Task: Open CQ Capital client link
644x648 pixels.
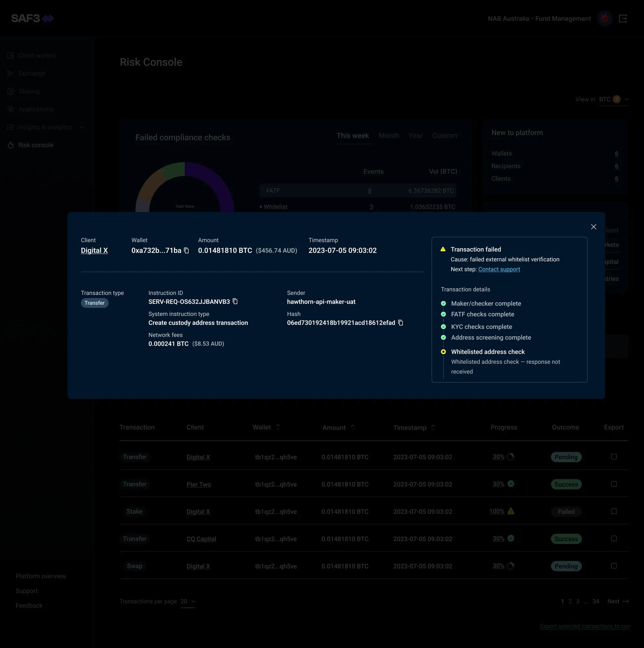Action: 201,539
